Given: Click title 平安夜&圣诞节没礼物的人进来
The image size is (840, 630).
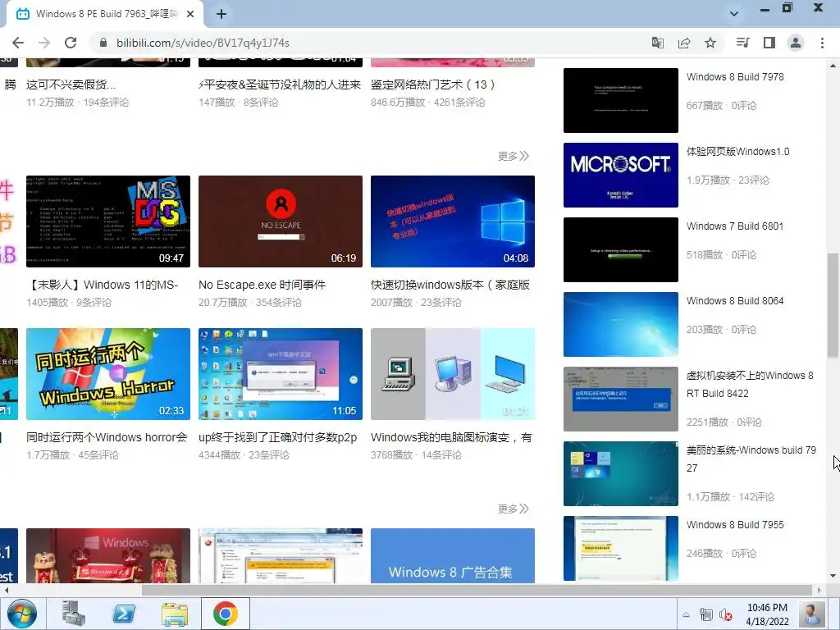Looking at the screenshot, I should click(280, 84).
